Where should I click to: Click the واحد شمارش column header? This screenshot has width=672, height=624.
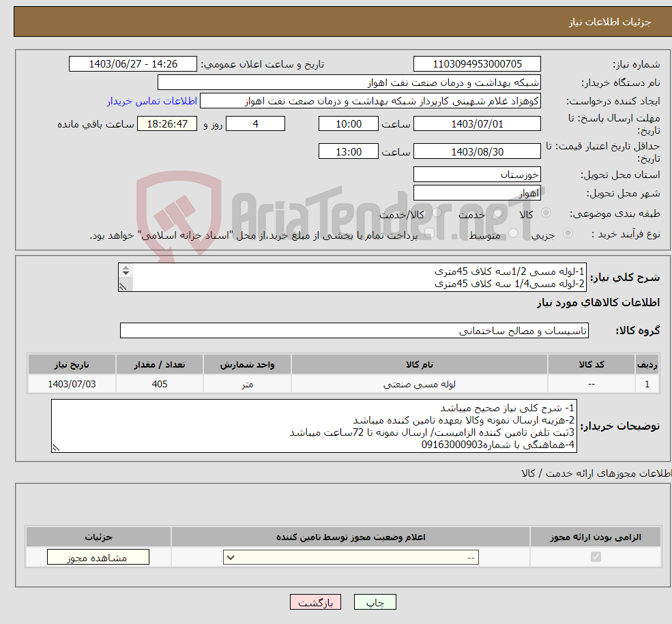[247, 364]
